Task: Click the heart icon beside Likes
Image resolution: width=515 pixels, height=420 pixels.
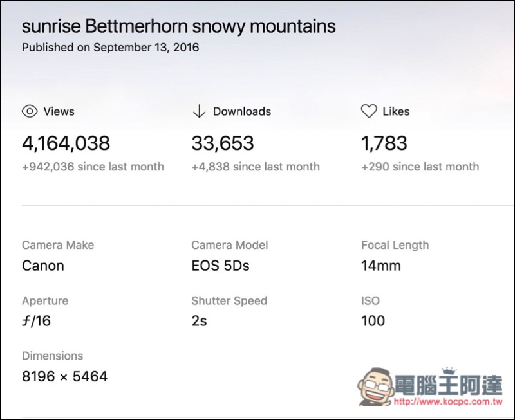Action: (x=369, y=111)
